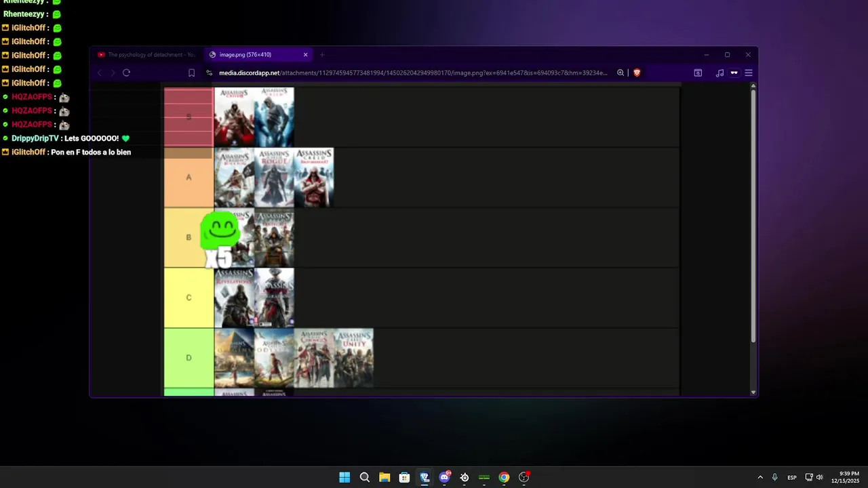Viewport: 868px width, 488px height.
Task: Click the Brotherhood cover in A tier
Action: pyautogui.click(x=314, y=178)
